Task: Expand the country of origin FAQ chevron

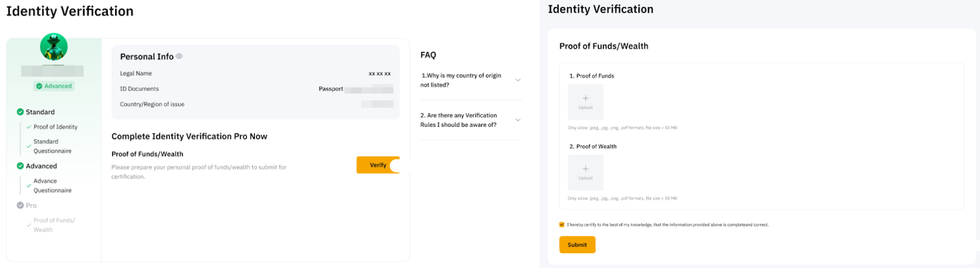Action: 518,80
